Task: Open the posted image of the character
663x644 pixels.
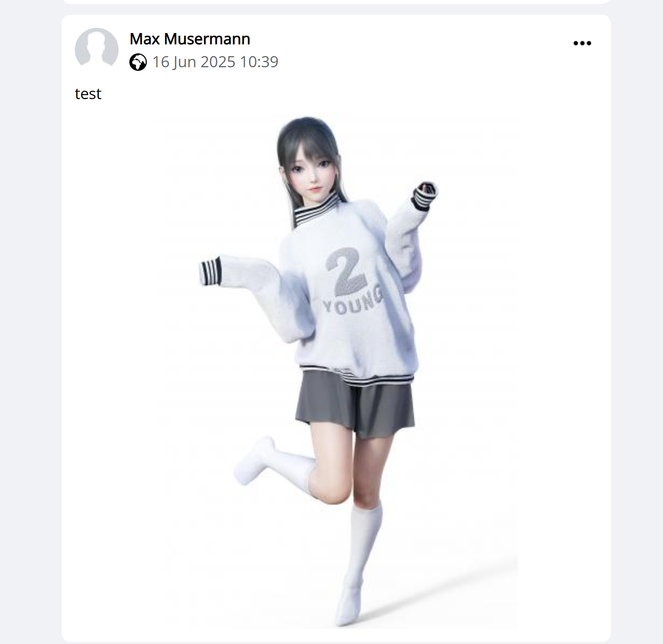Action: 336,372
